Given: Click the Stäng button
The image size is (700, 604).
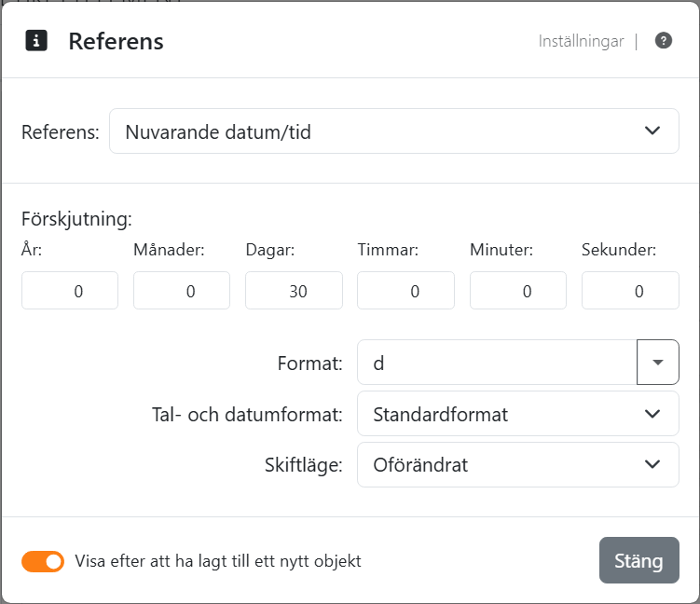Looking at the screenshot, I should point(639,560).
